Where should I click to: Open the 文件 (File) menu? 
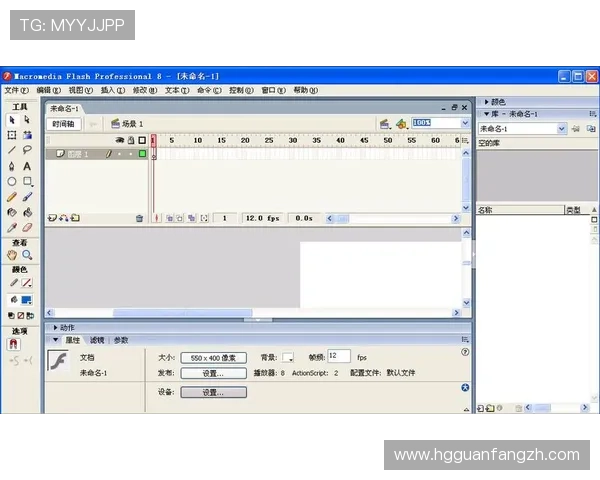(x=16, y=90)
